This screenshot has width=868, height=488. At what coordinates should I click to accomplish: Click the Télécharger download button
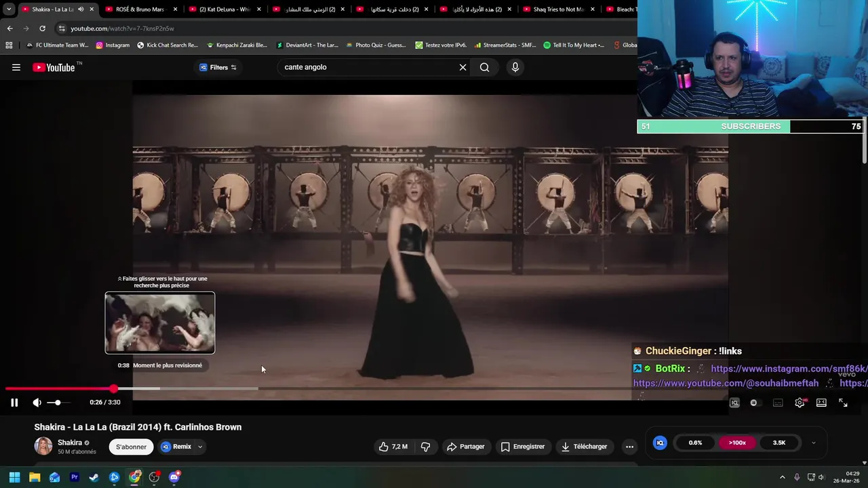point(584,447)
